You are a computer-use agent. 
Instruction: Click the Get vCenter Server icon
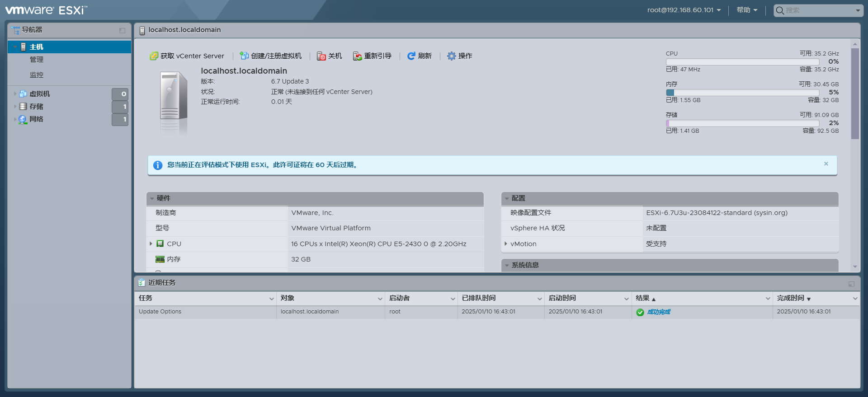pyautogui.click(x=154, y=56)
